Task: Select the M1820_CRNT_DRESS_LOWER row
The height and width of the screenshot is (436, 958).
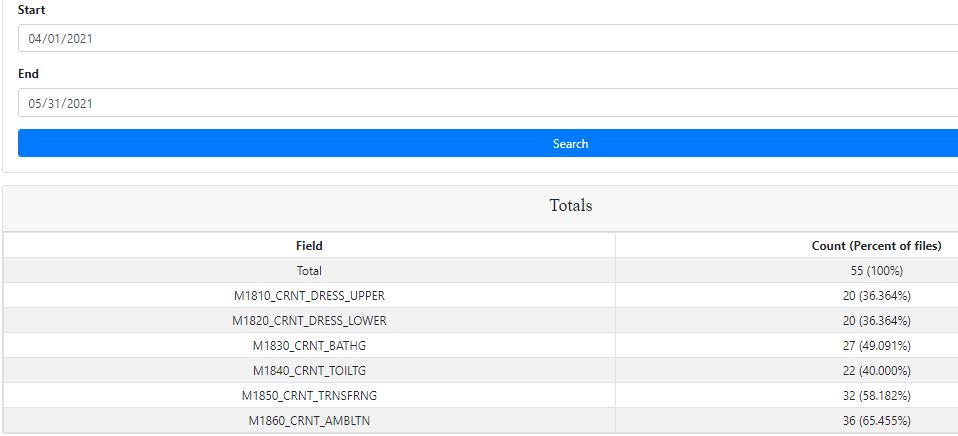Action: coord(309,321)
